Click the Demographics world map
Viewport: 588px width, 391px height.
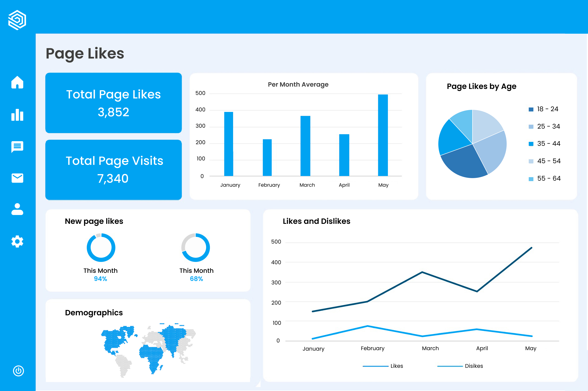[148, 350]
